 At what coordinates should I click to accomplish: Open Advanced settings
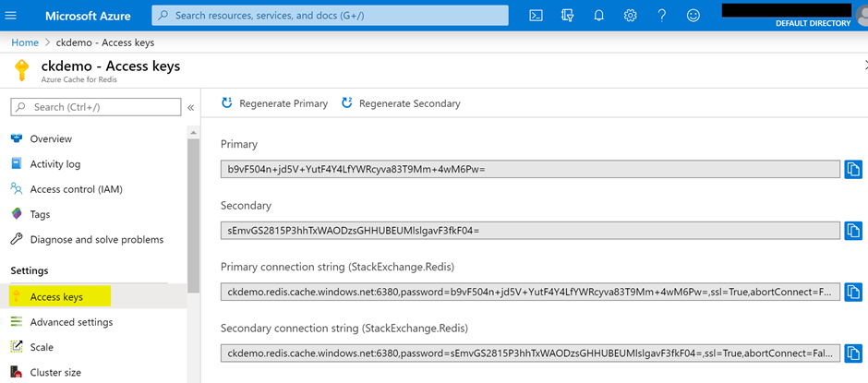click(71, 322)
